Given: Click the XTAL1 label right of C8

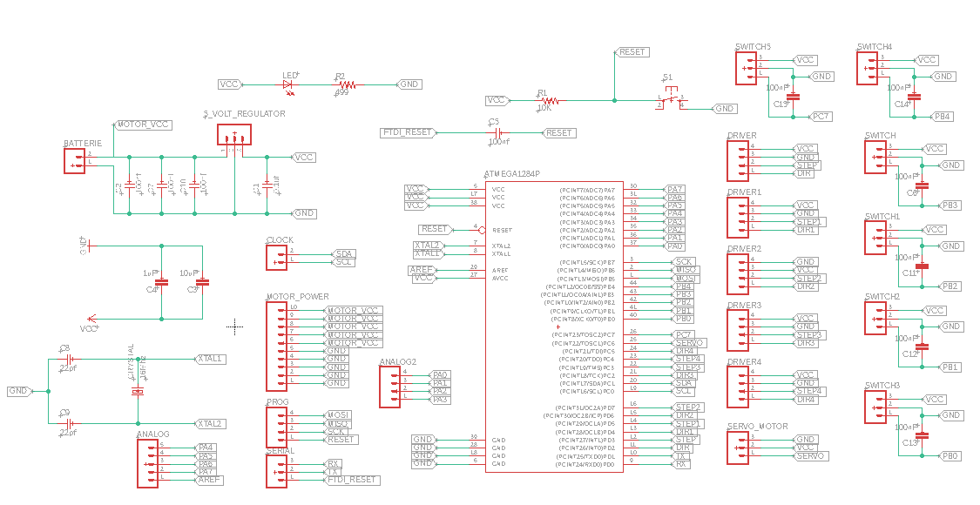Looking at the screenshot, I should [x=210, y=360].
